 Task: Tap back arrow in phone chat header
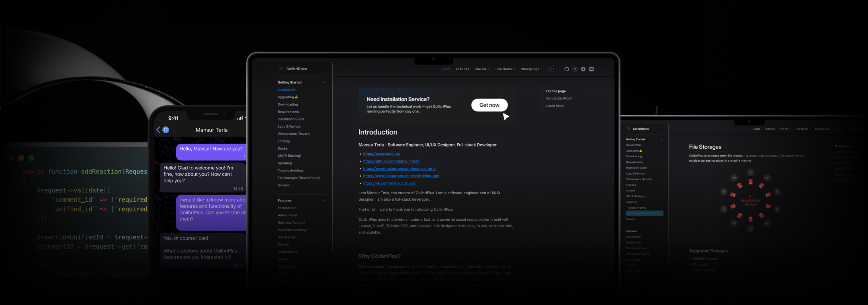click(x=158, y=130)
